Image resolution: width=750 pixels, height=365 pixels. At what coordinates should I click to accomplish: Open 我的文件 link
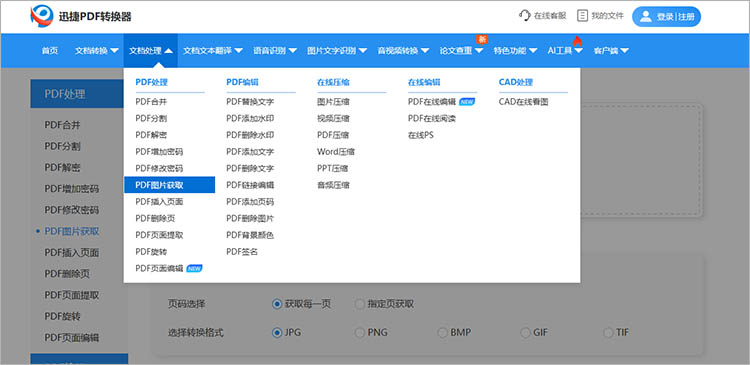coord(600,16)
